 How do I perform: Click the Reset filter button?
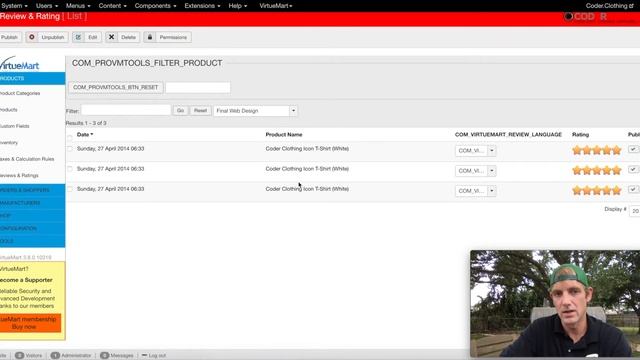(200, 111)
